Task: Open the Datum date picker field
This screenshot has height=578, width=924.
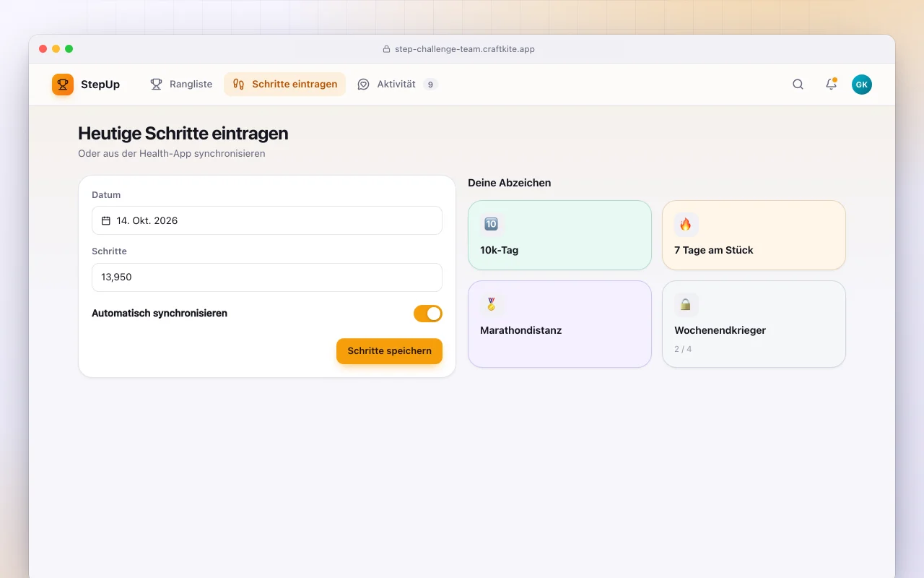Action: (267, 220)
